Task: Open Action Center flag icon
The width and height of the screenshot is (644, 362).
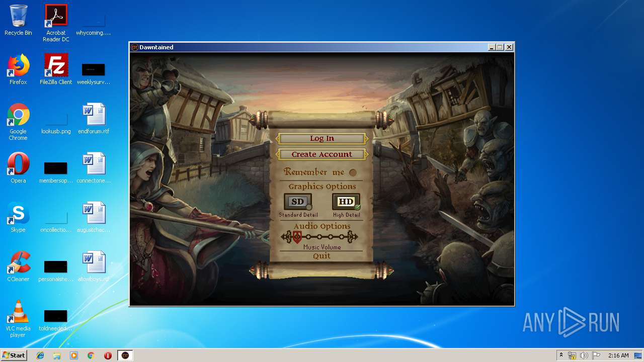Action: [596, 355]
